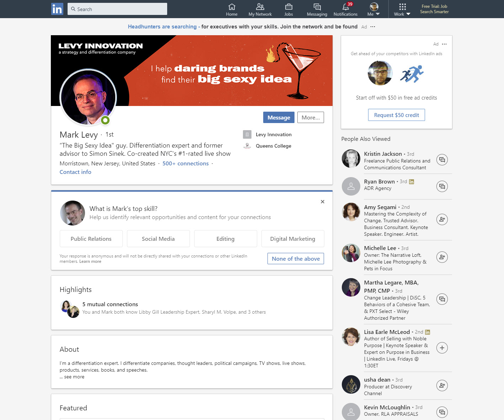The height and width of the screenshot is (420, 504).
Task: Open options dots beside banner ad
Action: pyautogui.click(x=373, y=27)
